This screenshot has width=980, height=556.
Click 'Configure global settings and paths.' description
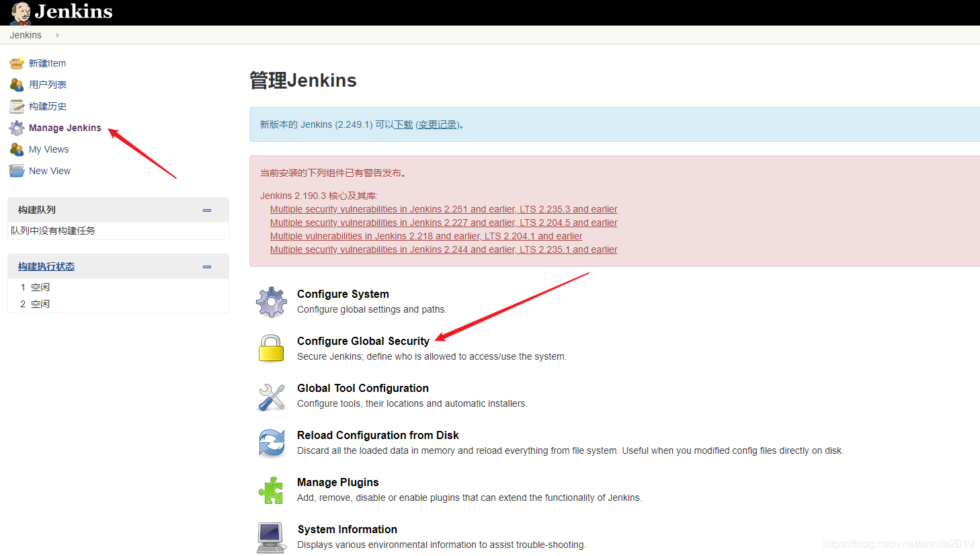[372, 309]
